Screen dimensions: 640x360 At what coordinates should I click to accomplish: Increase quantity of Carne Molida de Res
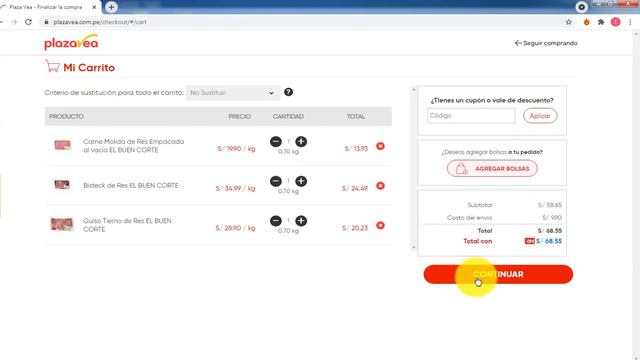(301, 142)
